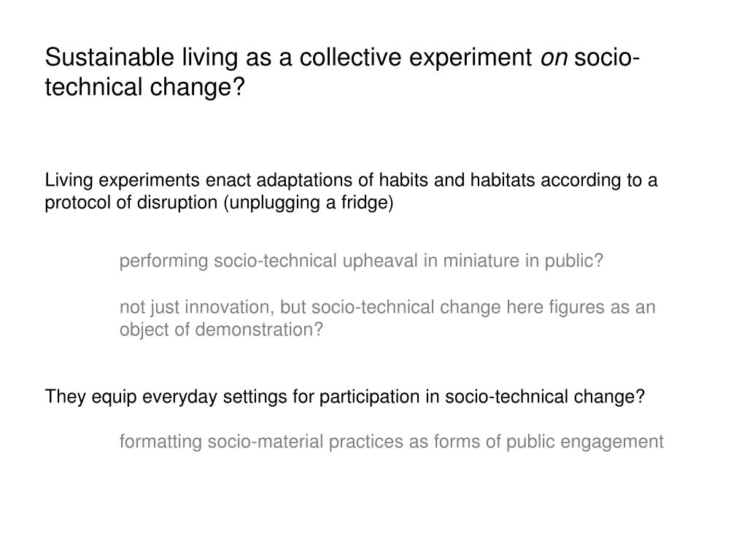
Task: Click the 'Living experiments enact adaptations' paragraph
Action: coord(351,192)
